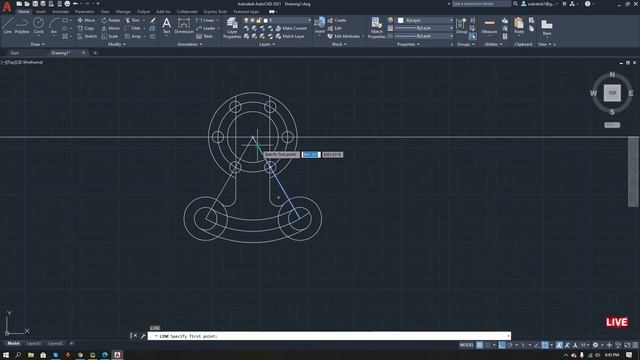The height and width of the screenshot is (360, 640).
Task: Click the object color swatch in Properties
Action: tap(400, 20)
